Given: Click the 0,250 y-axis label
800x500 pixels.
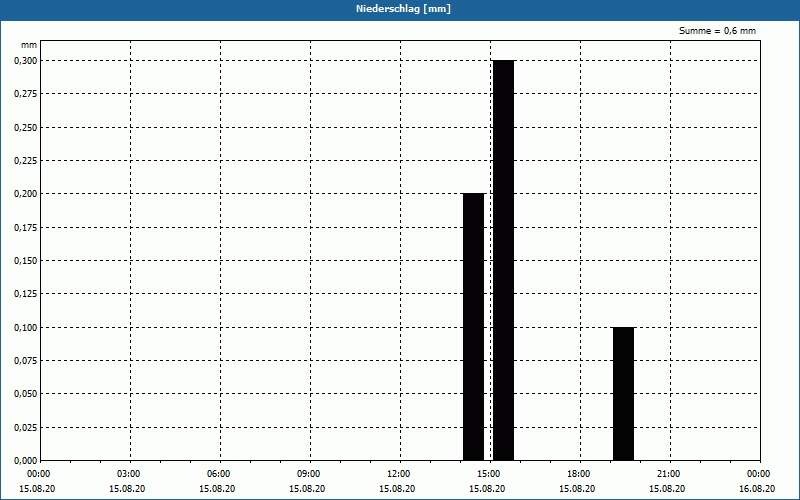Looking at the screenshot, I should [x=26, y=128].
